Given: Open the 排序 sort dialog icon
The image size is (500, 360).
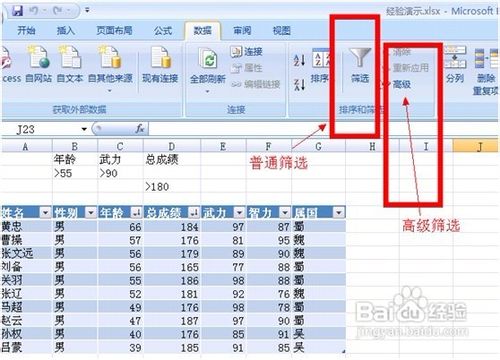Looking at the screenshot, I should click(x=320, y=65).
